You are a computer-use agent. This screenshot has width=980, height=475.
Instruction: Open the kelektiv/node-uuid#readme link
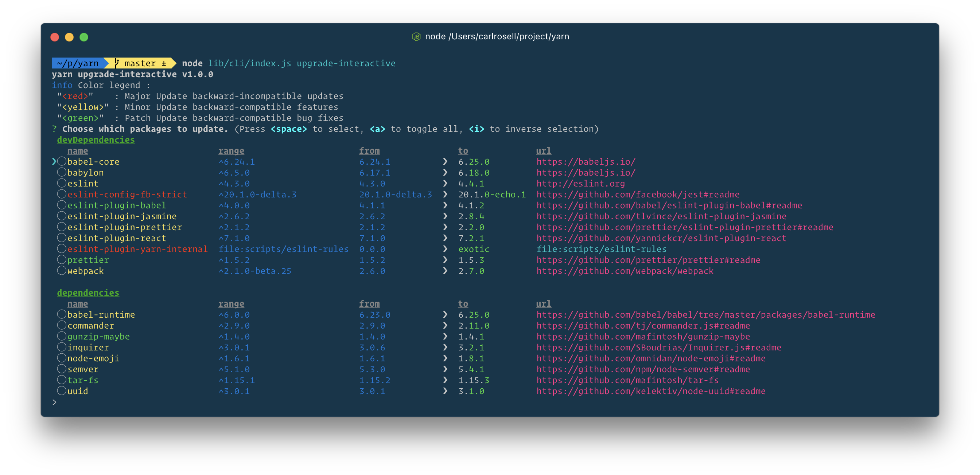[x=651, y=391]
